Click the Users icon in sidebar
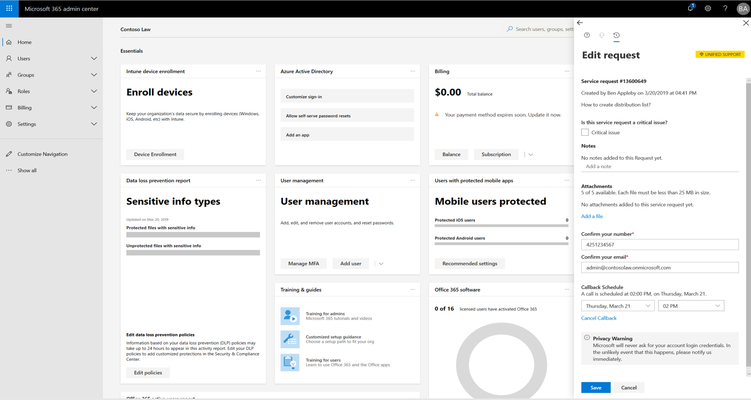Viewport: 751px width, 400px height. pos(9,58)
